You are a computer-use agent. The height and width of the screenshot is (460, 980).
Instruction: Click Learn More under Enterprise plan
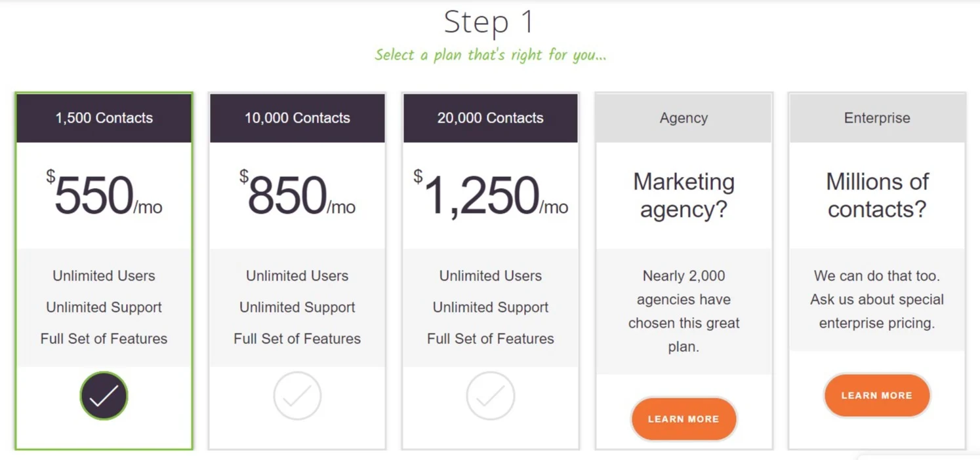pos(876,395)
